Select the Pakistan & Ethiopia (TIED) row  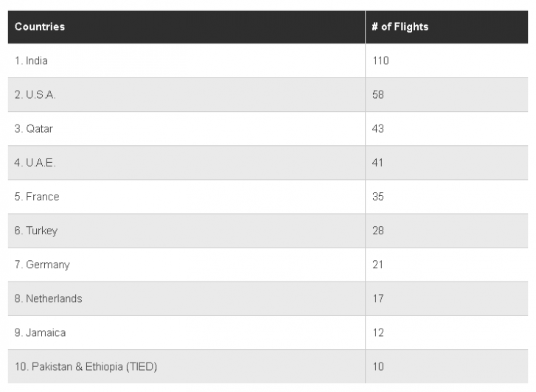pyautogui.click(x=268, y=367)
